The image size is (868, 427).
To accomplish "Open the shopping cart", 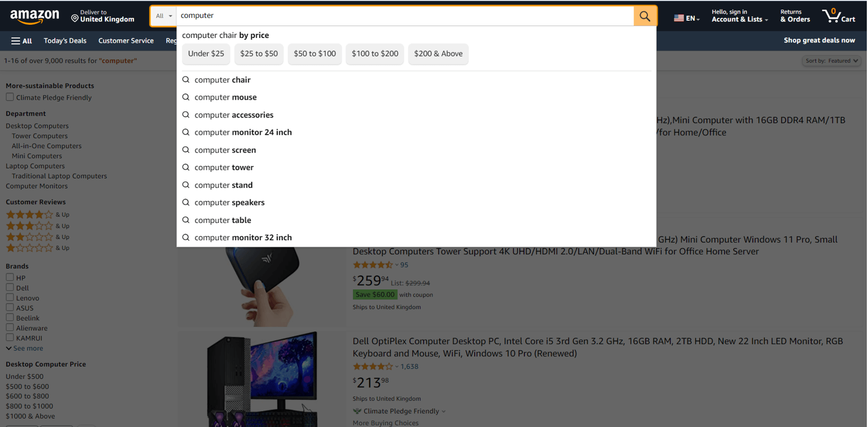I will click(x=838, y=16).
